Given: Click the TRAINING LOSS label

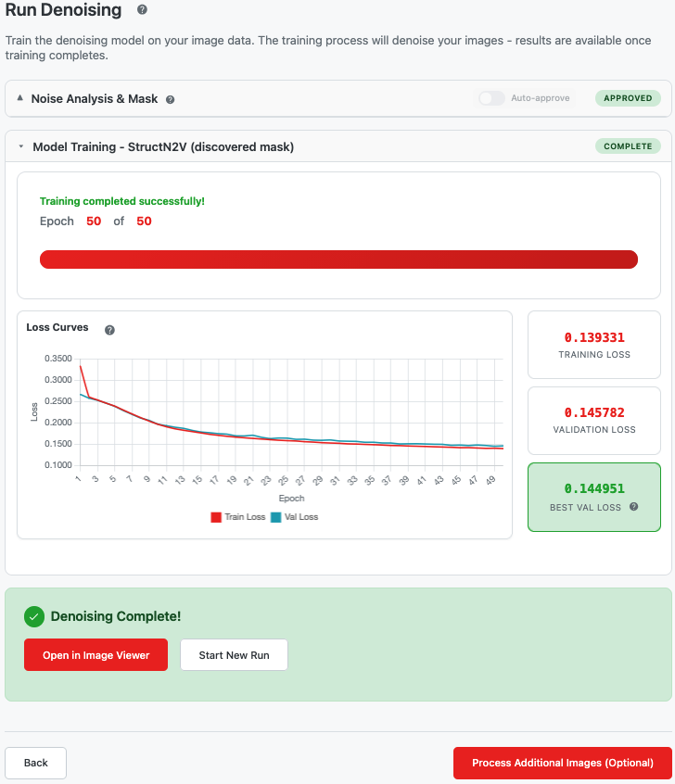Looking at the screenshot, I should pos(594,355).
